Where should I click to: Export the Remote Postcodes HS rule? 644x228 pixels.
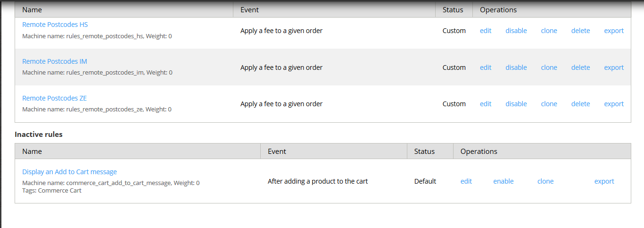point(614,31)
